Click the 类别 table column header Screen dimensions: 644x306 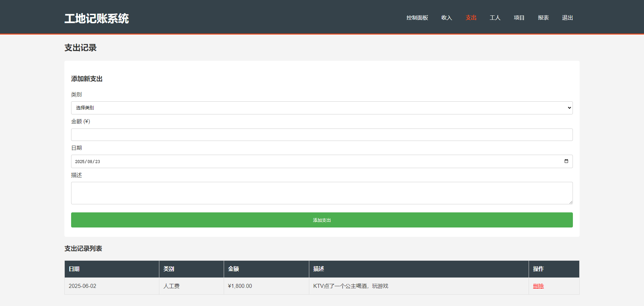(x=192, y=269)
